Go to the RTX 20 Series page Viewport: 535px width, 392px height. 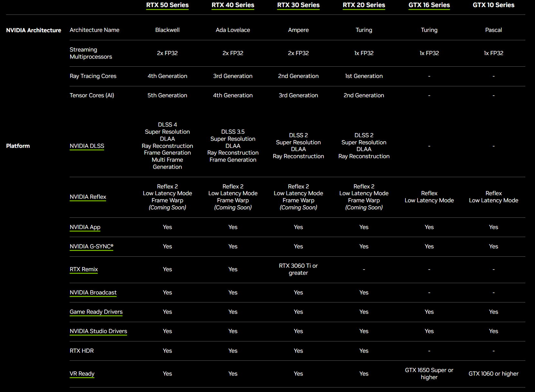click(364, 5)
